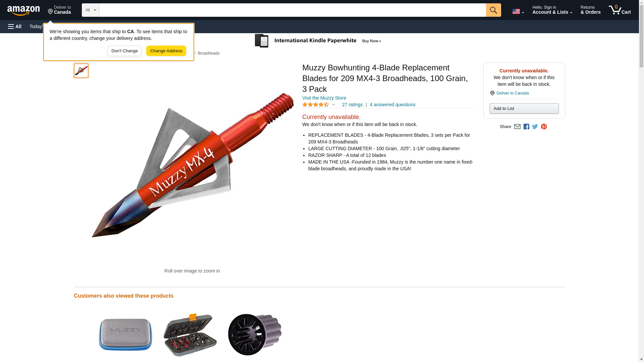Select the broadhead product thumbnail
The width and height of the screenshot is (644, 362).
coord(81,71)
